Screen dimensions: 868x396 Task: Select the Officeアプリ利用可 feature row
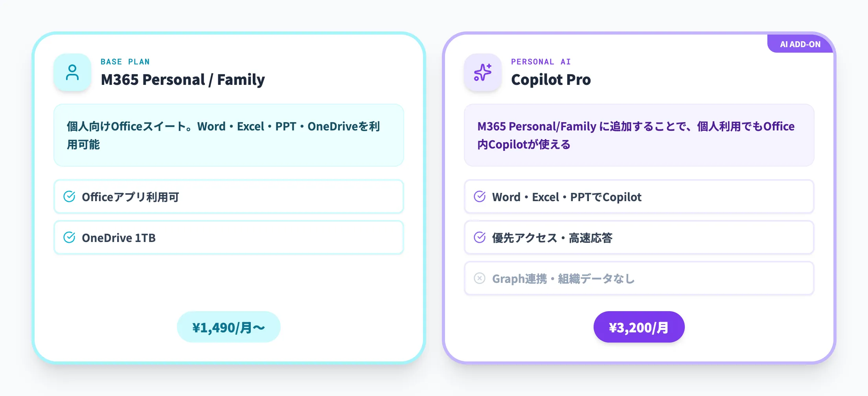tap(228, 197)
